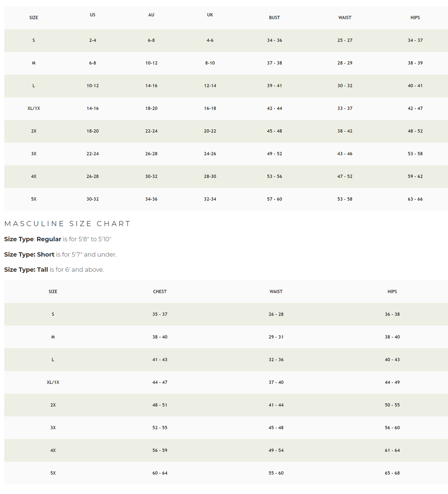Click the 16-18 UK size cell
The width and height of the screenshot is (448, 494).
click(210, 108)
